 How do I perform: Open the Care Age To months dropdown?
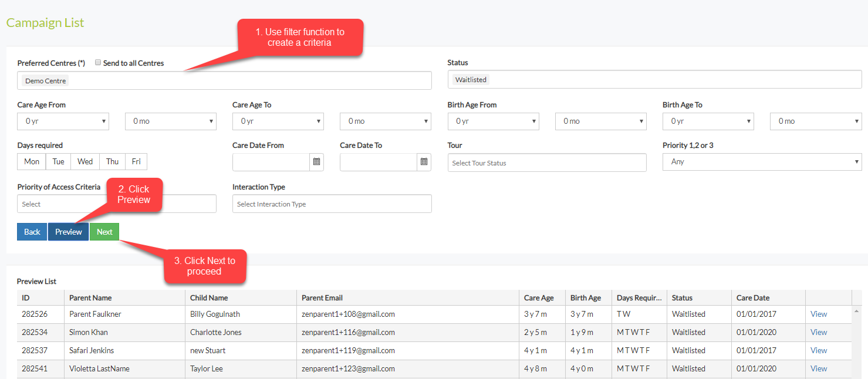point(386,121)
